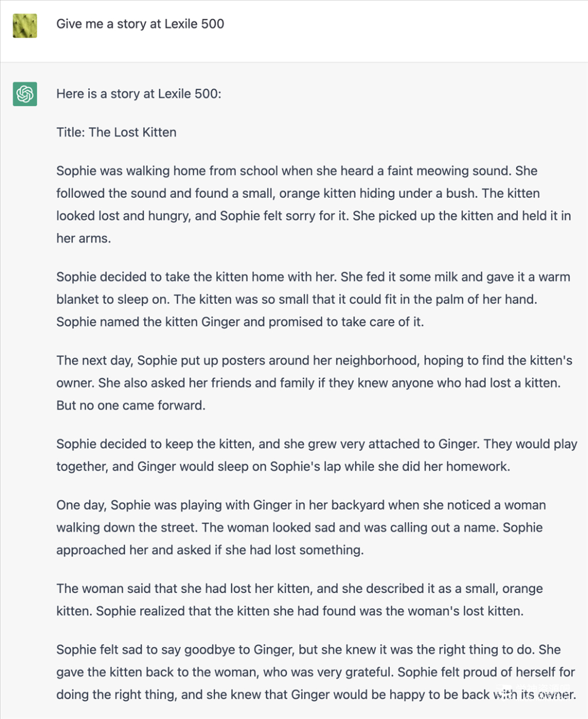The image size is (588, 719).
Task: Click the line ending "while she did her homework."
Action: (283, 467)
